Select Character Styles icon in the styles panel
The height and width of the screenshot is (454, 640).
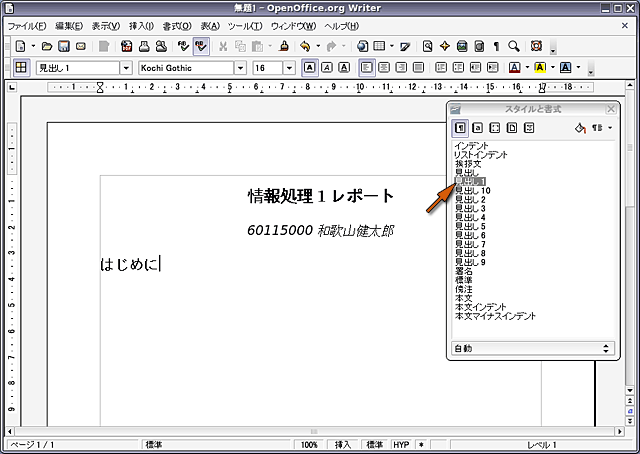pyautogui.click(x=478, y=128)
